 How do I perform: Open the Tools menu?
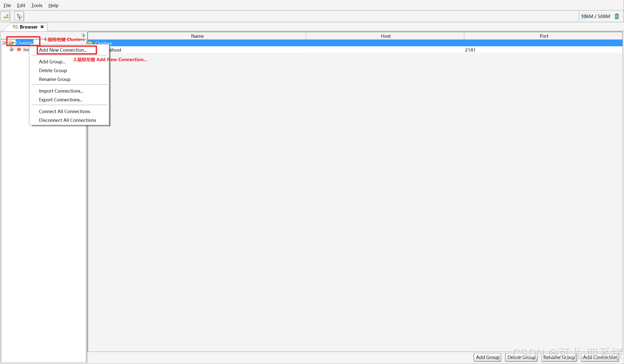click(37, 5)
